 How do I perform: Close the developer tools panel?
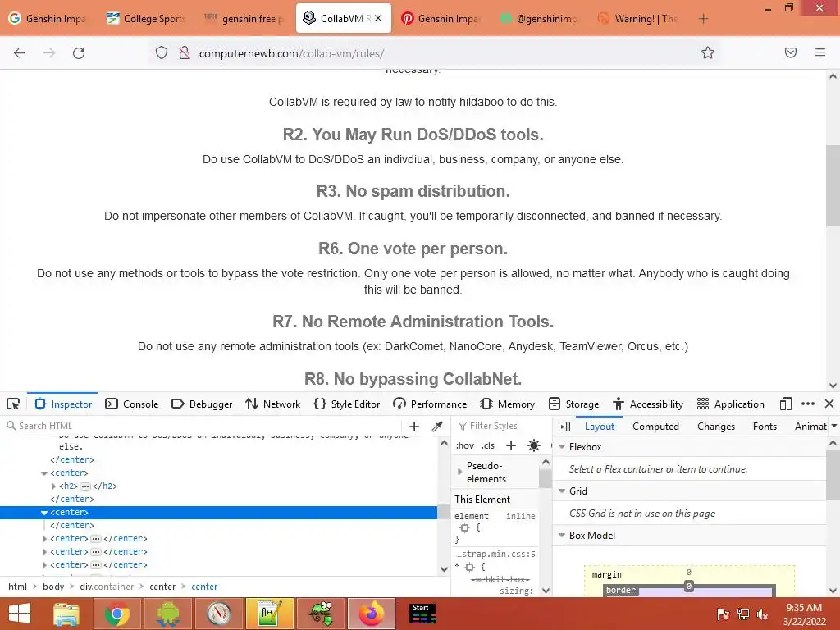tap(829, 404)
